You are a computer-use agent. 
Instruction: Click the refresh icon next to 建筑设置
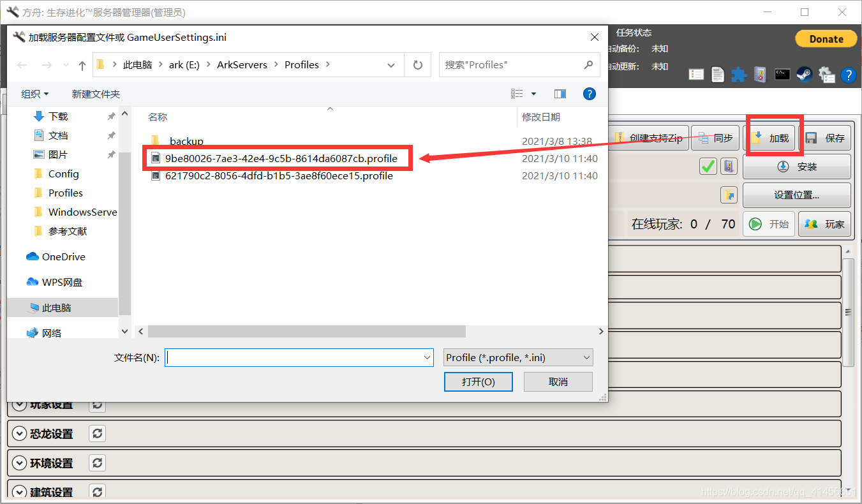97,493
